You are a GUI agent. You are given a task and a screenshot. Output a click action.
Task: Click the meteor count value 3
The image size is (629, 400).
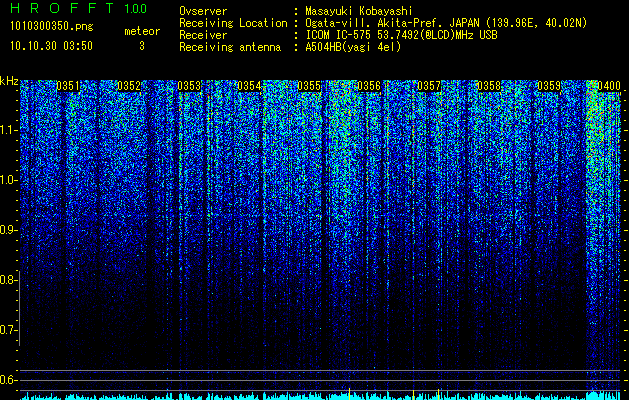pos(142,46)
